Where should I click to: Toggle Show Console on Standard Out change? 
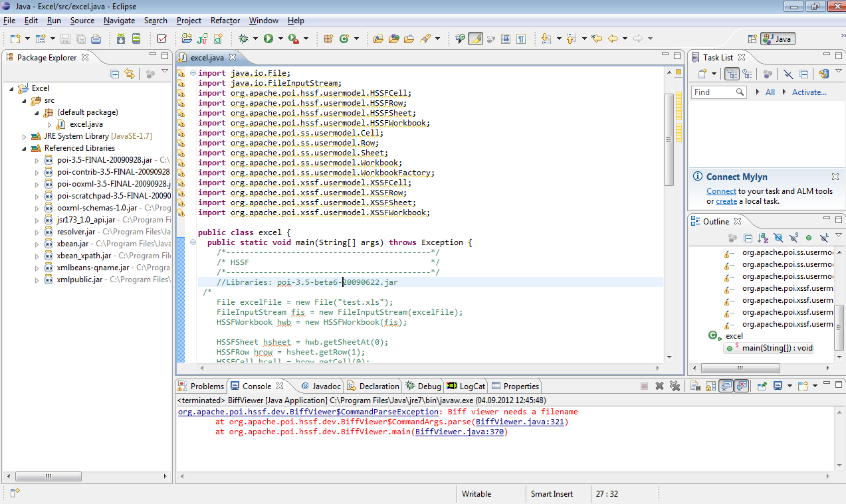pos(726,386)
